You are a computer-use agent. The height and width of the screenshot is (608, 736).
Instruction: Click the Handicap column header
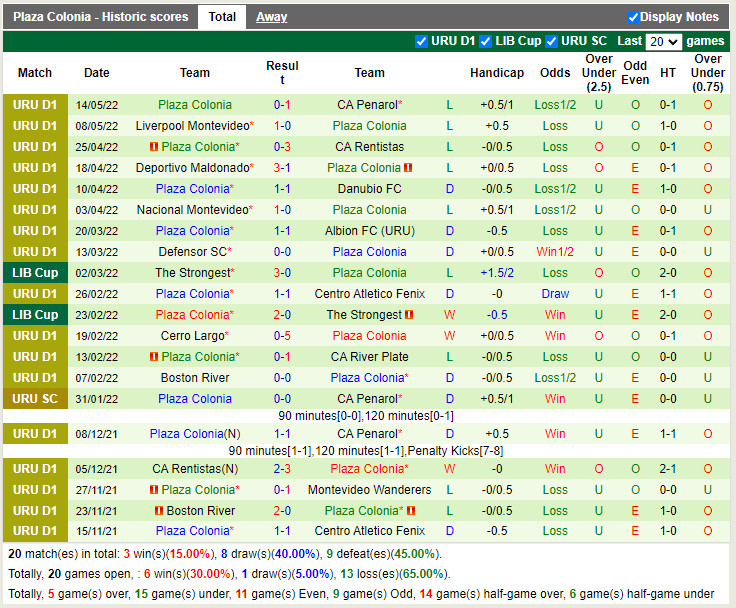coord(496,73)
